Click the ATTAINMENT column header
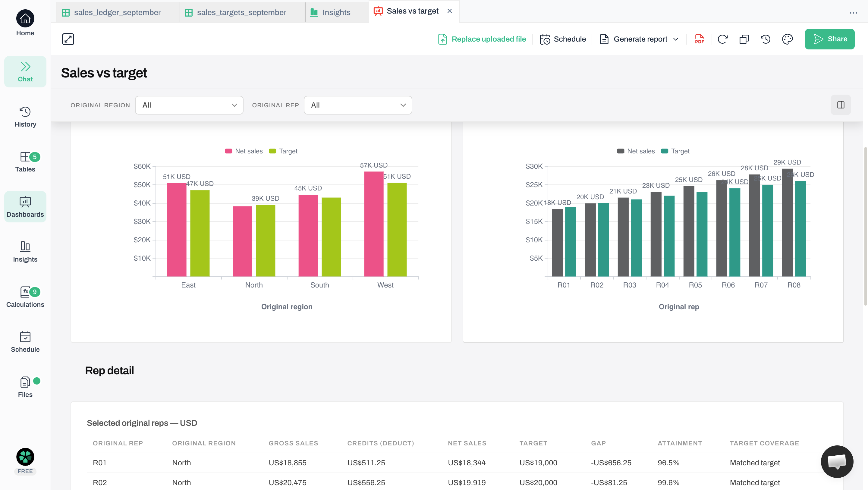 click(x=680, y=444)
